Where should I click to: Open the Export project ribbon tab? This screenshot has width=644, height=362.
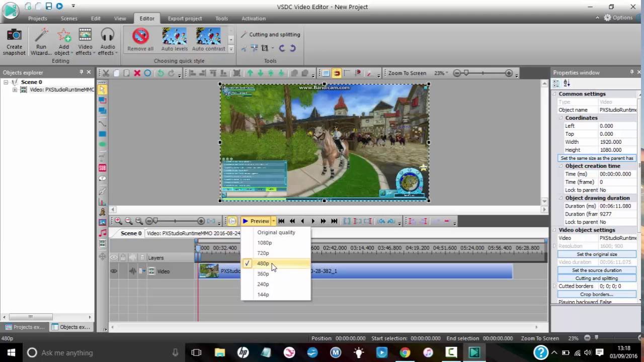(185, 19)
